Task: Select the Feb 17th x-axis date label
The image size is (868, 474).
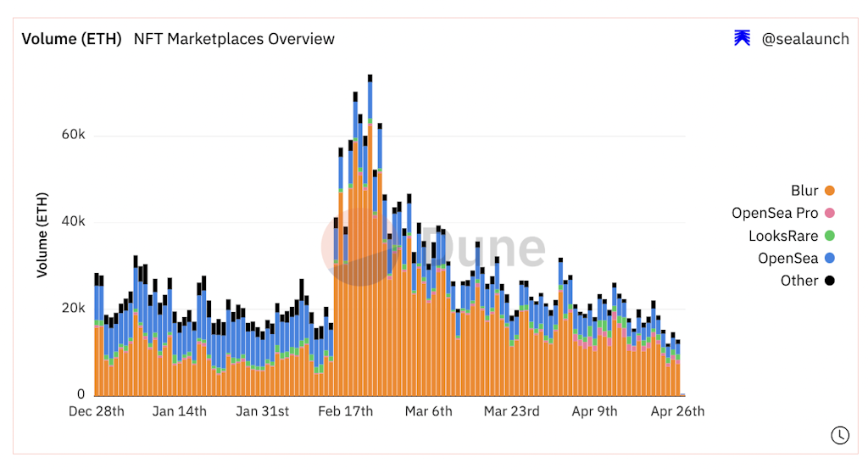Action: click(x=346, y=411)
